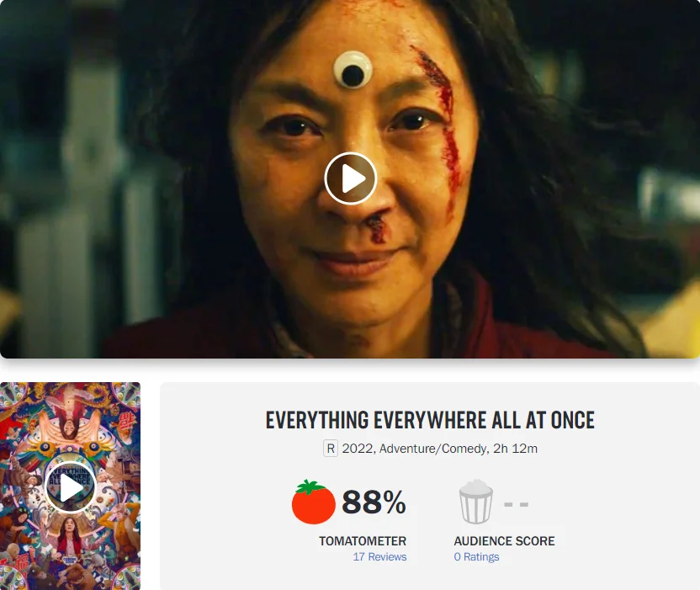The width and height of the screenshot is (700, 590).
Task: Start the video from the poster's play button
Action: [x=70, y=487]
